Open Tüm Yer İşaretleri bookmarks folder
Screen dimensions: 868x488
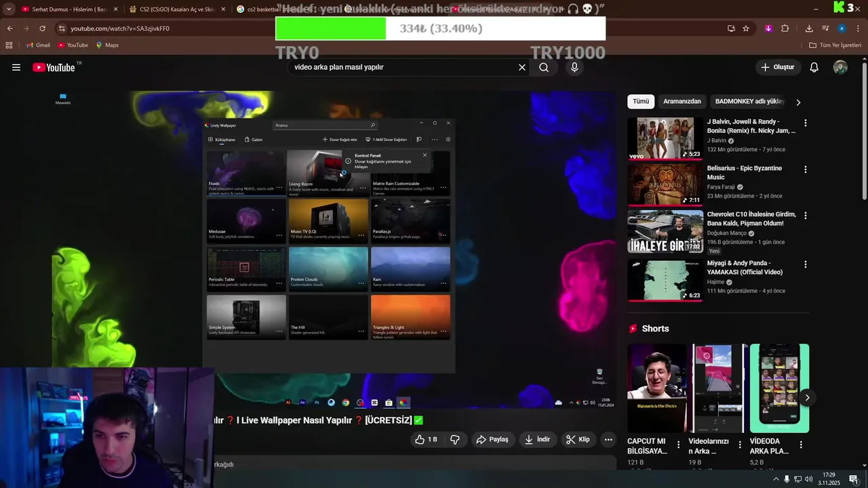tap(835, 45)
